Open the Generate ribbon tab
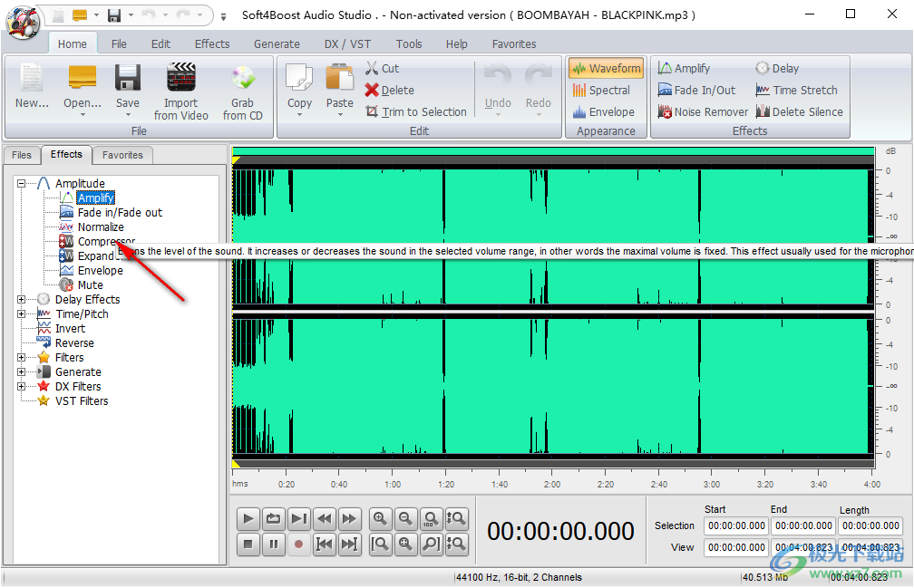 277,43
